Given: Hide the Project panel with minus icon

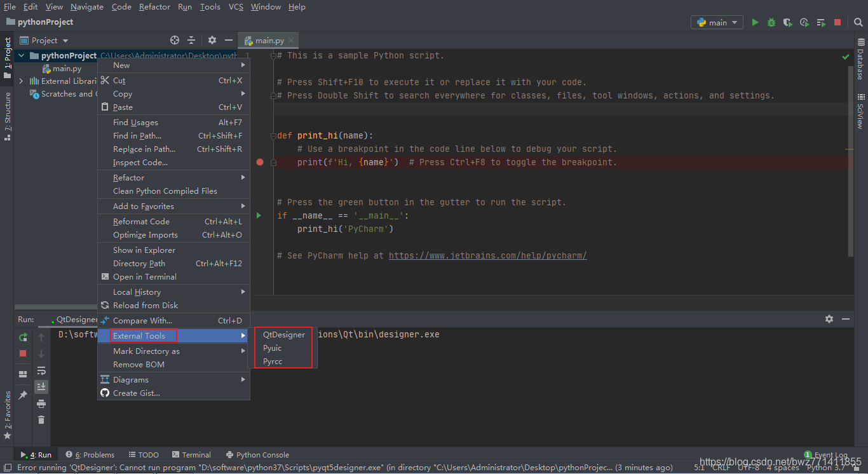Looking at the screenshot, I should (228, 40).
